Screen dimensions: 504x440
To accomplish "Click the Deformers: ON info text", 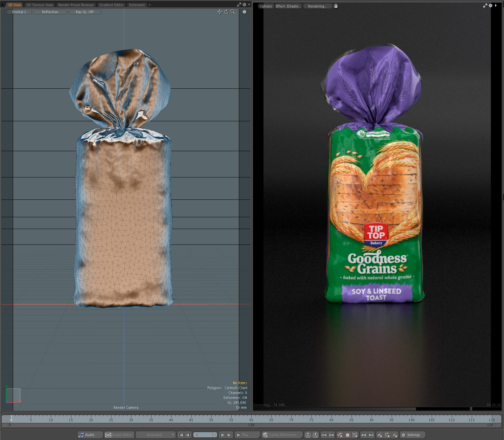I will pyautogui.click(x=235, y=398).
